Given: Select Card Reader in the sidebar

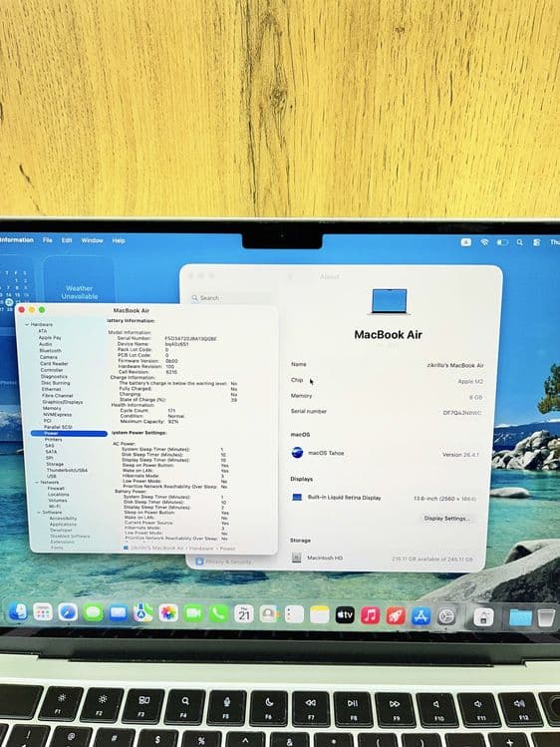Looking at the screenshot, I should tap(54, 363).
